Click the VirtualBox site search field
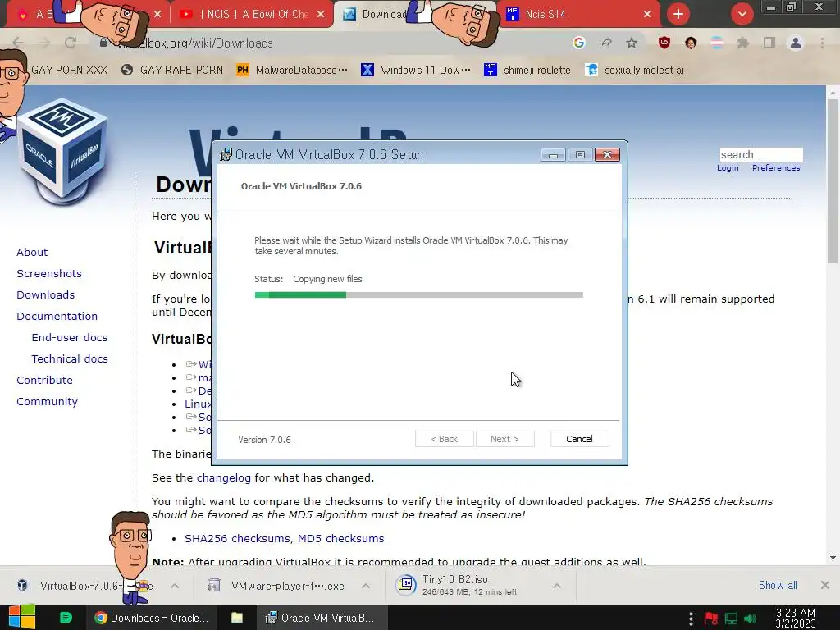The image size is (840, 630). tap(760, 154)
